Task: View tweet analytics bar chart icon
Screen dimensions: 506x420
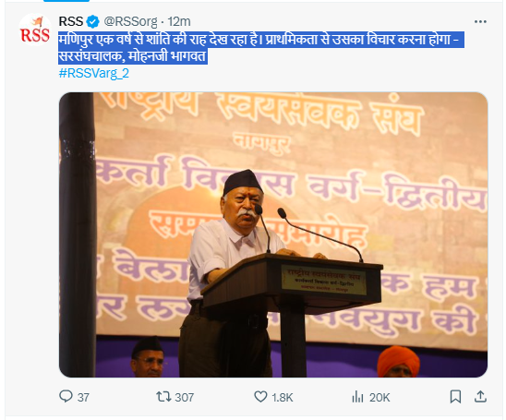Action: tap(357, 396)
